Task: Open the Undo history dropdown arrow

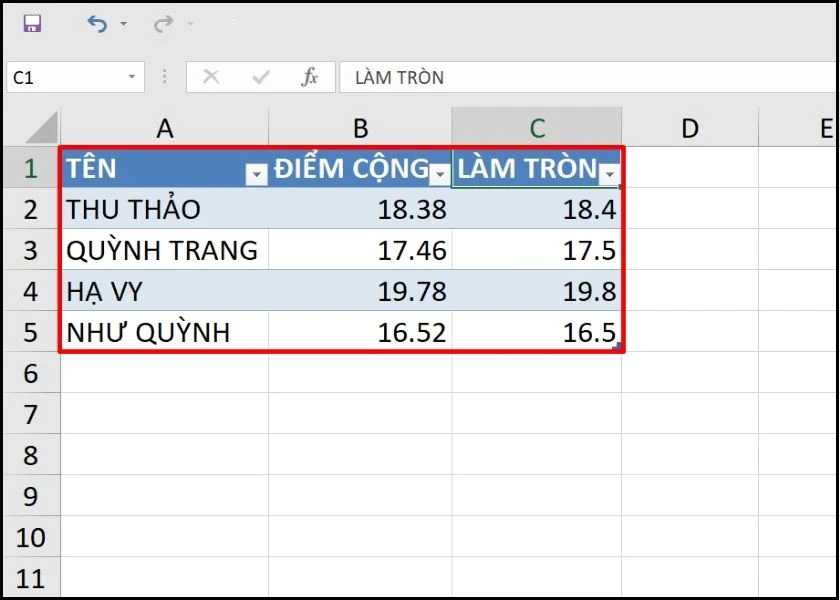Action: click(x=124, y=24)
